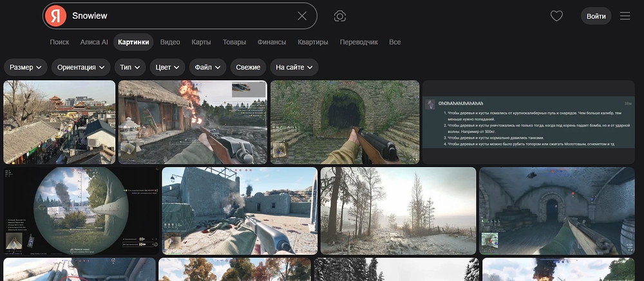Open the desert stone buildings rifle screenshot
The width and height of the screenshot is (644, 281).
[240, 211]
